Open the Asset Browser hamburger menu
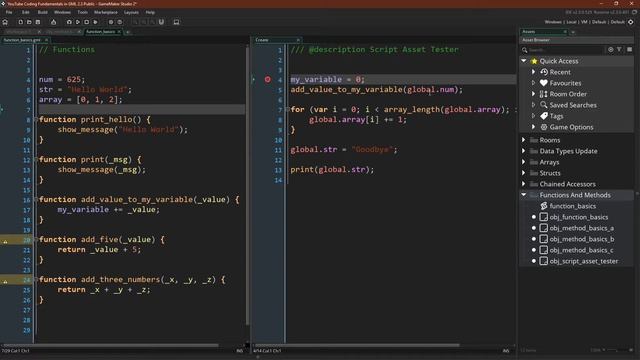This screenshot has height=360, width=640. (x=629, y=49)
